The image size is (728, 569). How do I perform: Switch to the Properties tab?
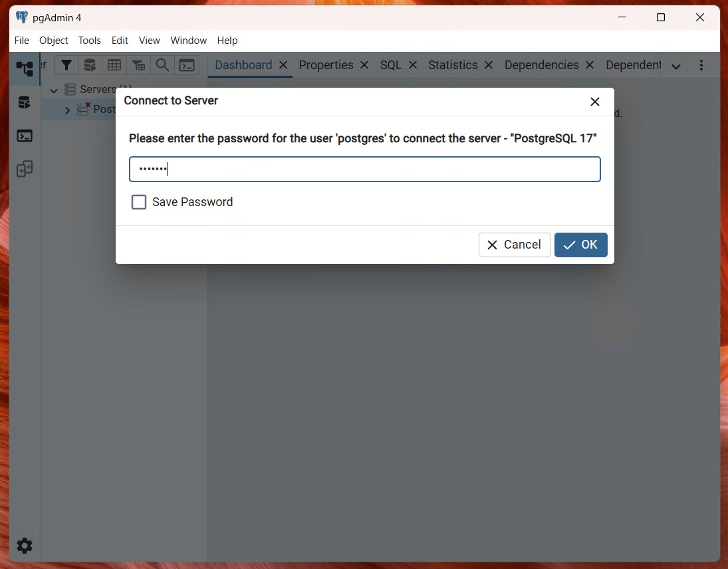pos(326,65)
